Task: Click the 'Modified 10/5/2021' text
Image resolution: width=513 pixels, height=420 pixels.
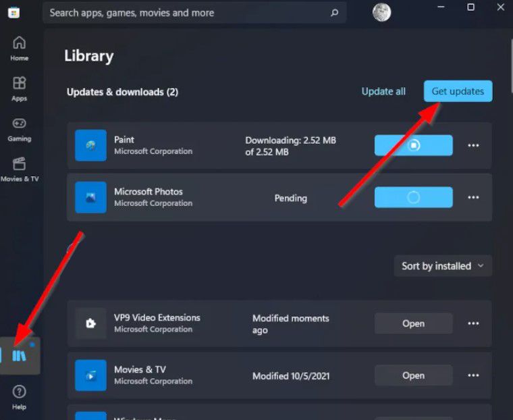Action: coord(291,376)
